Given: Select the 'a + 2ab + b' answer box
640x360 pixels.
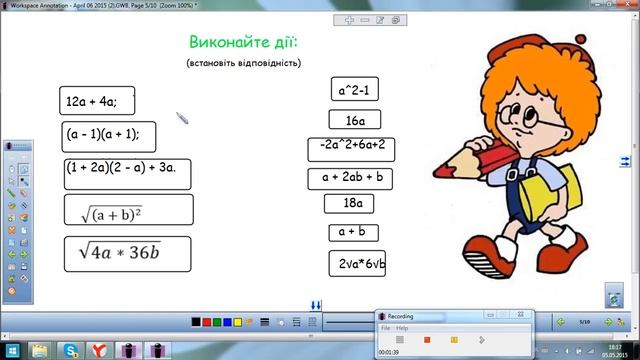Looking at the screenshot, I should [350, 179].
